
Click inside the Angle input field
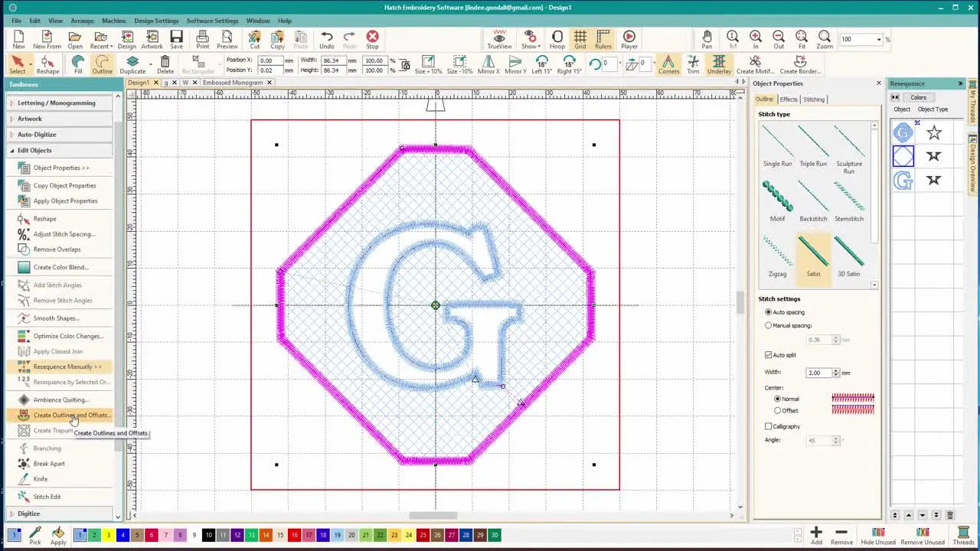(x=819, y=441)
